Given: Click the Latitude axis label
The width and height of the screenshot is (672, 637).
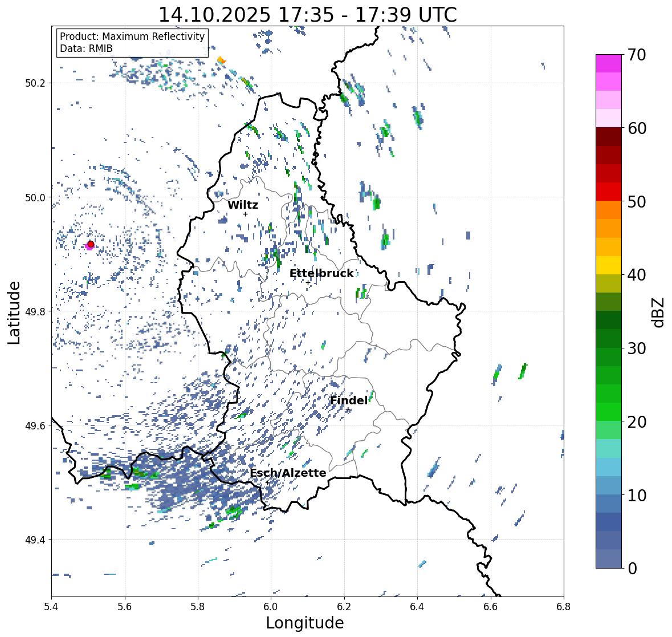Looking at the screenshot, I should 14,313.
